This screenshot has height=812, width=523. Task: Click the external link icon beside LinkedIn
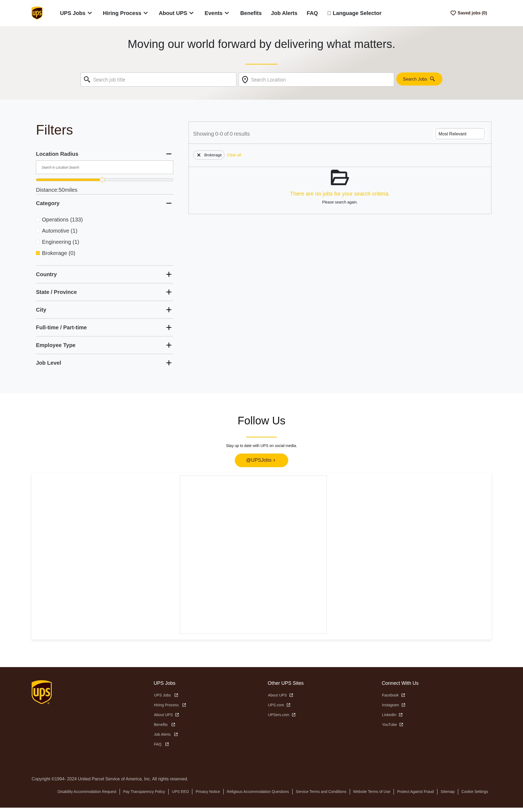(x=401, y=715)
